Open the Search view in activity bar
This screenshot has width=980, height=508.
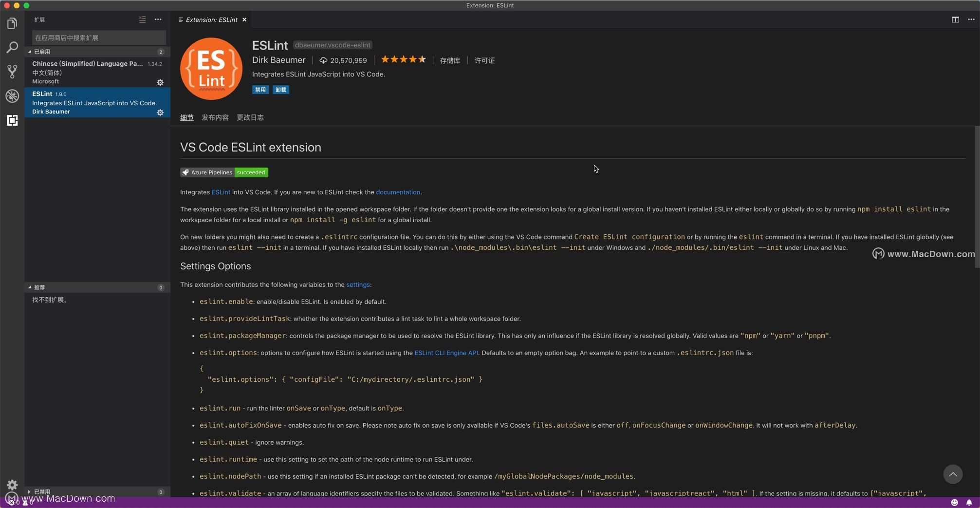[x=12, y=47]
